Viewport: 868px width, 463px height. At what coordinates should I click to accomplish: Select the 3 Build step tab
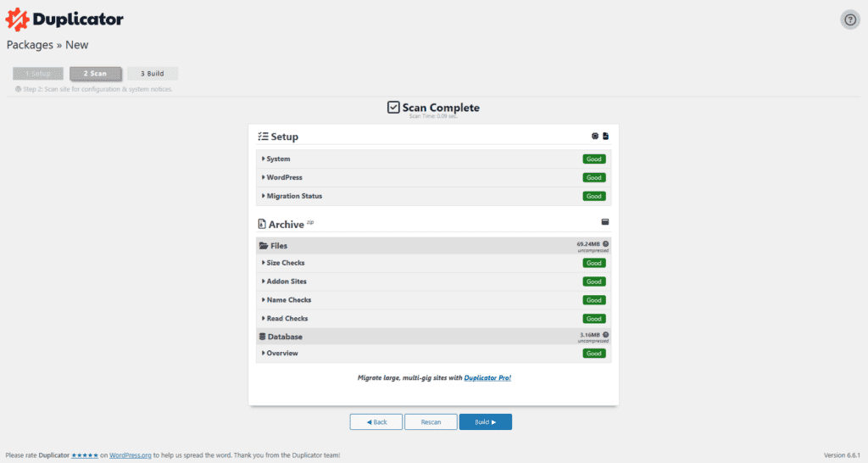coord(153,74)
